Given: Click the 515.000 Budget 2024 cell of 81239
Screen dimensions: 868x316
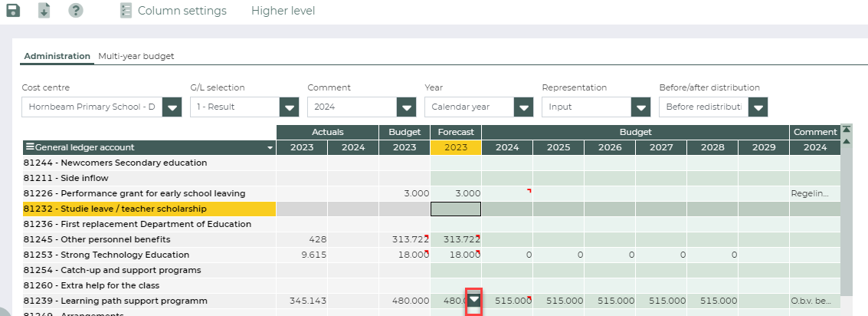Looking at the screenshot, I should click(507, 301).
